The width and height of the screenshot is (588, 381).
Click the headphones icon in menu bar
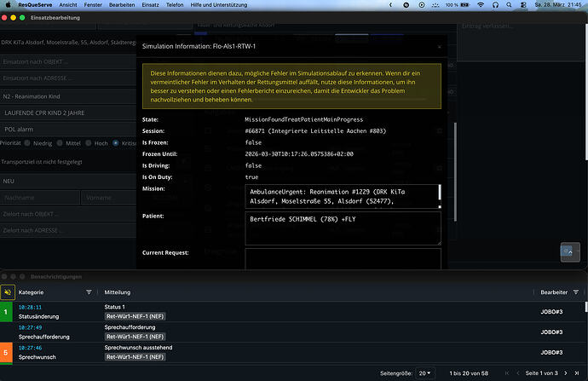pos(495,5)
